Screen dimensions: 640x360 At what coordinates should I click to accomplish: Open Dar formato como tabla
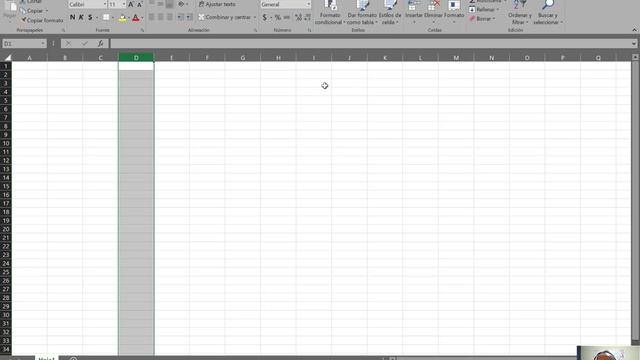(x=362, y=13)
